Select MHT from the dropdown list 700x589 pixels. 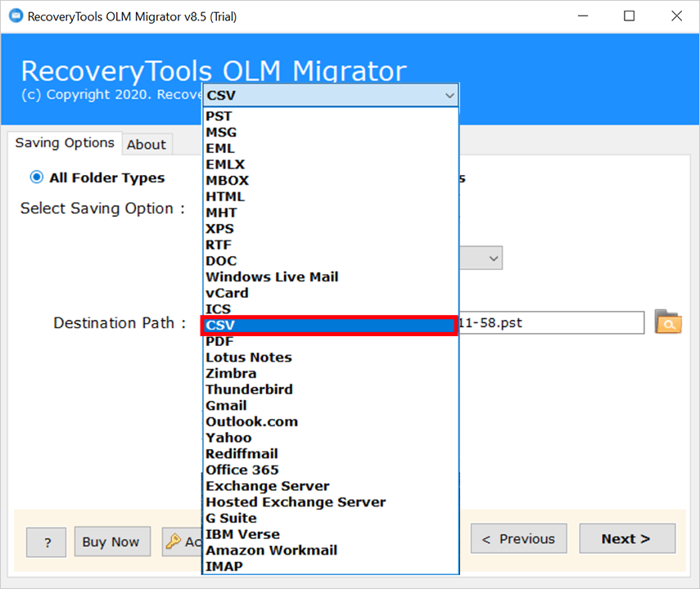pos(331,213)
